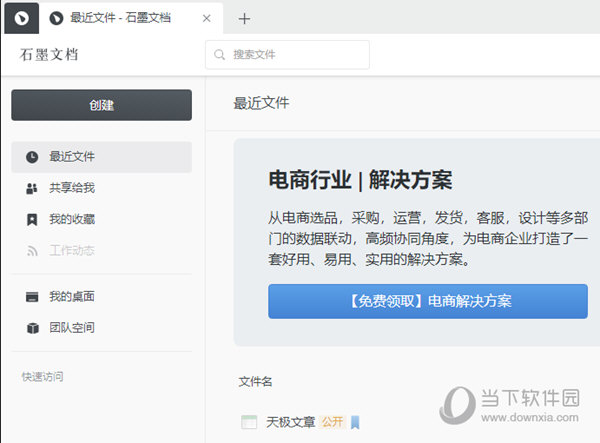Open a new tab with plus button
The image size is (600, 443).
[x=244, y=18]
